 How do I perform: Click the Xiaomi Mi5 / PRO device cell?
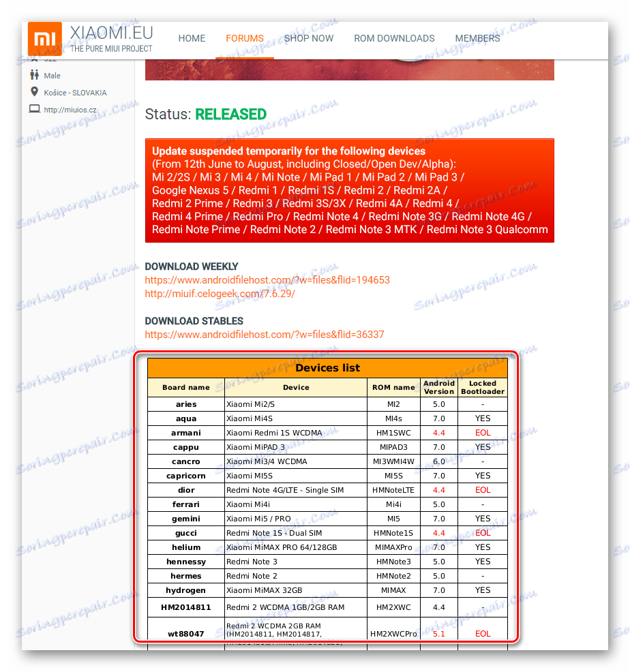click(296, 519)
